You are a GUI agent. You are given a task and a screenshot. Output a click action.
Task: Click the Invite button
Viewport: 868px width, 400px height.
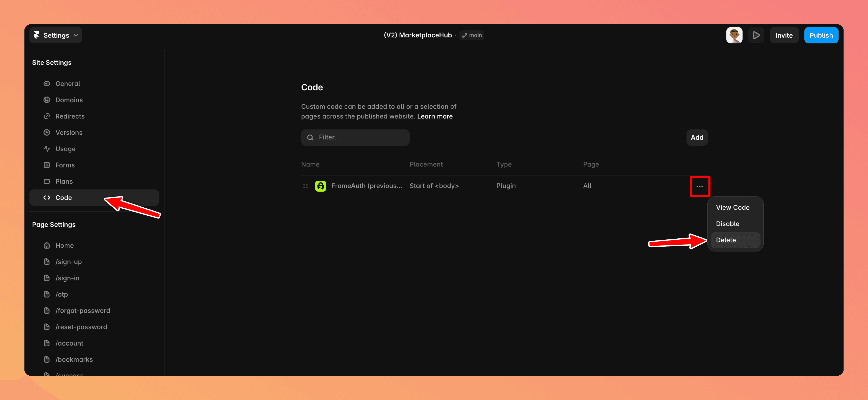pos(784,35)
